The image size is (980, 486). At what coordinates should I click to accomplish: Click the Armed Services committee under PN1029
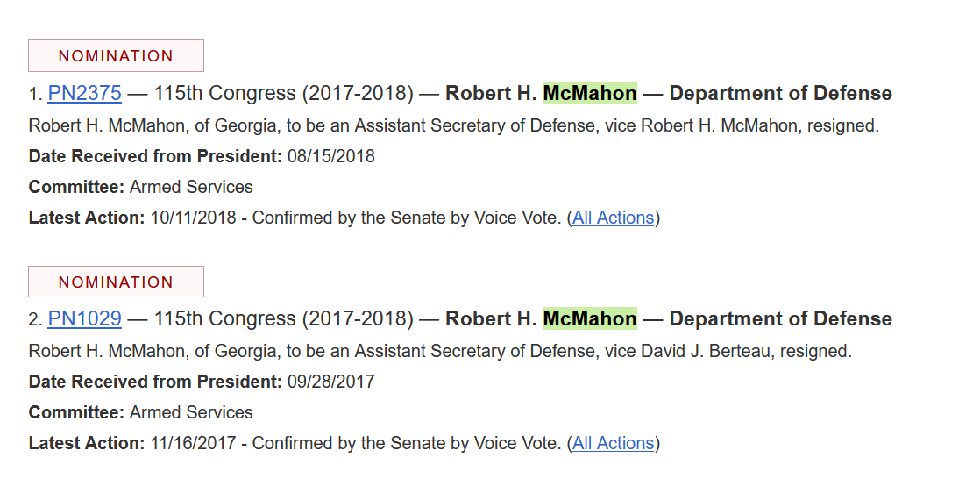point(191,412)
